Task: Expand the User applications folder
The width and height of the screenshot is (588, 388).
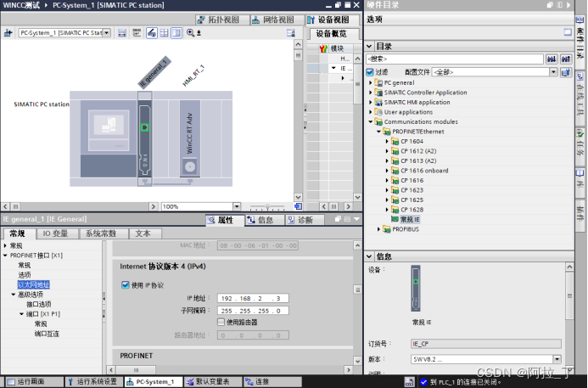Action: click(x=371, y=112)
